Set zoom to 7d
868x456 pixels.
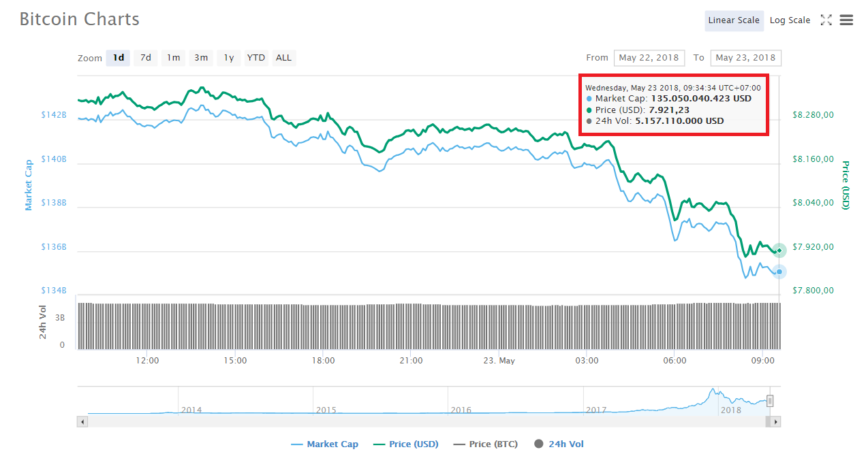pyautogui.click(x=146, y=58)
